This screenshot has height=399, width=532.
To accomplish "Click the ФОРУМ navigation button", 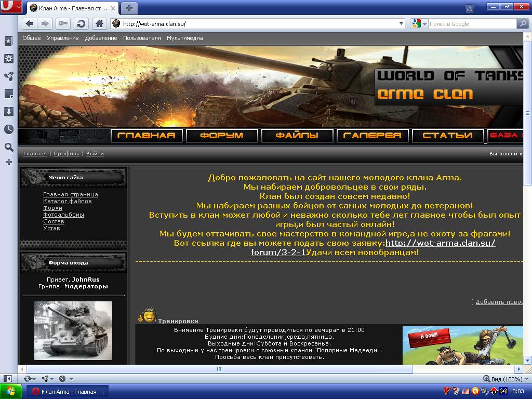I will tap(222, 136).
